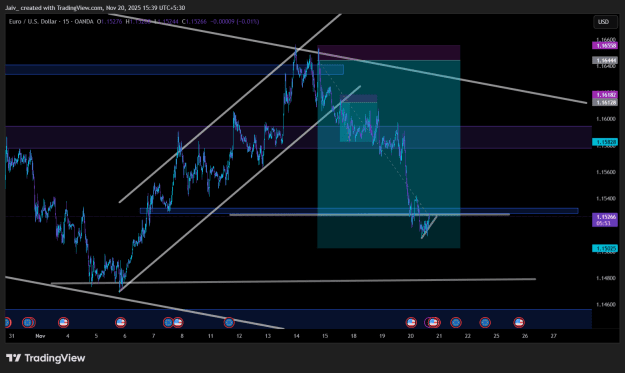625x373 pixels.
Task: Click the cyan price label 1.15025
Action: tap(606, 248)
